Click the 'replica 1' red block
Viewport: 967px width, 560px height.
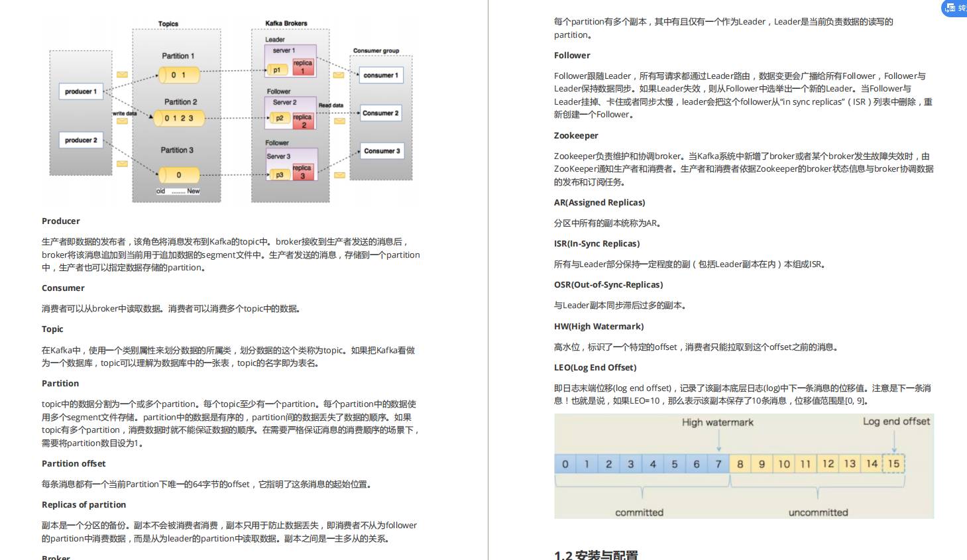pyautogui.click(x=303, y=67)
